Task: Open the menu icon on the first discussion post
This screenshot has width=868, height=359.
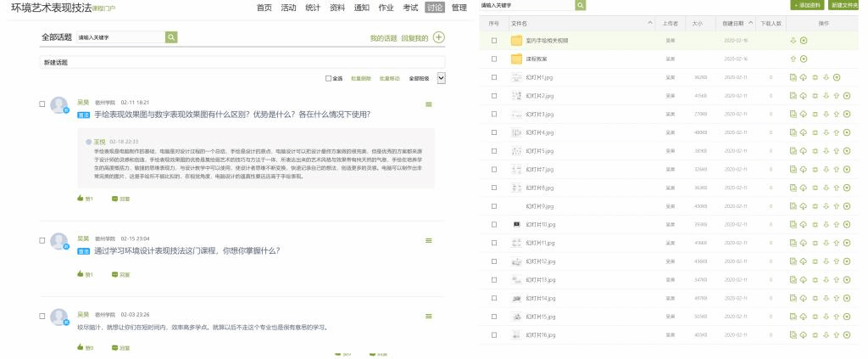Action: 429,104
